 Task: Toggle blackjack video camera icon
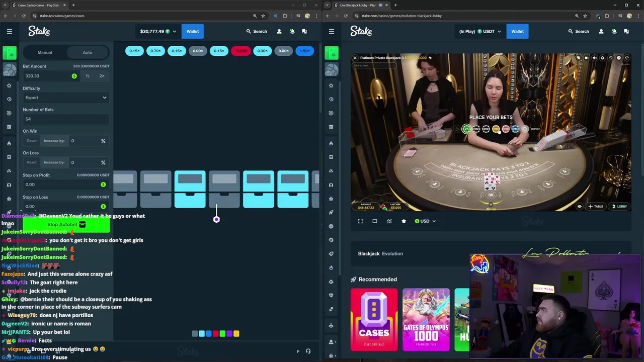(x=587, y=58)
